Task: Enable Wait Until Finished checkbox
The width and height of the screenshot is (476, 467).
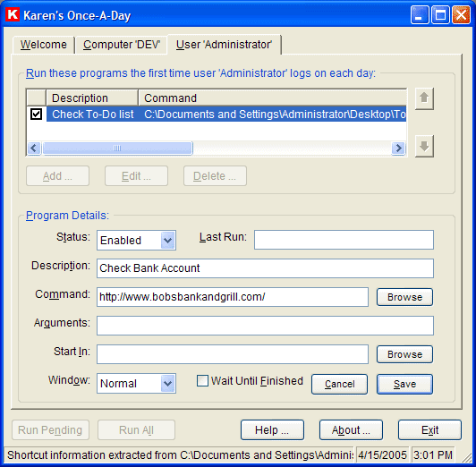Action: [202, 381]
